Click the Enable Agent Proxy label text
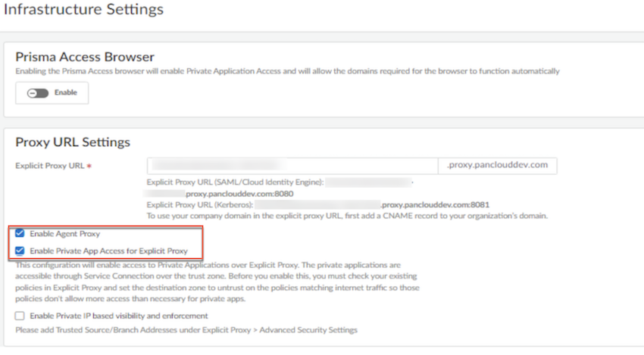This screenshot has width=644, height=355. coord(65,234)
